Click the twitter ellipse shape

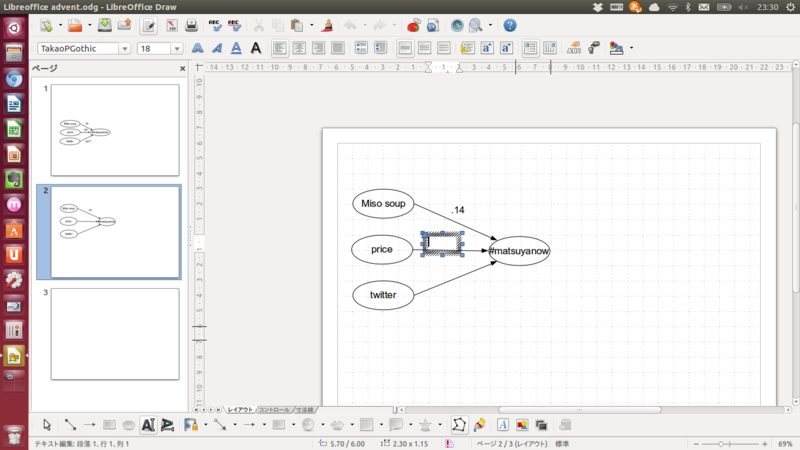[383, 294]
